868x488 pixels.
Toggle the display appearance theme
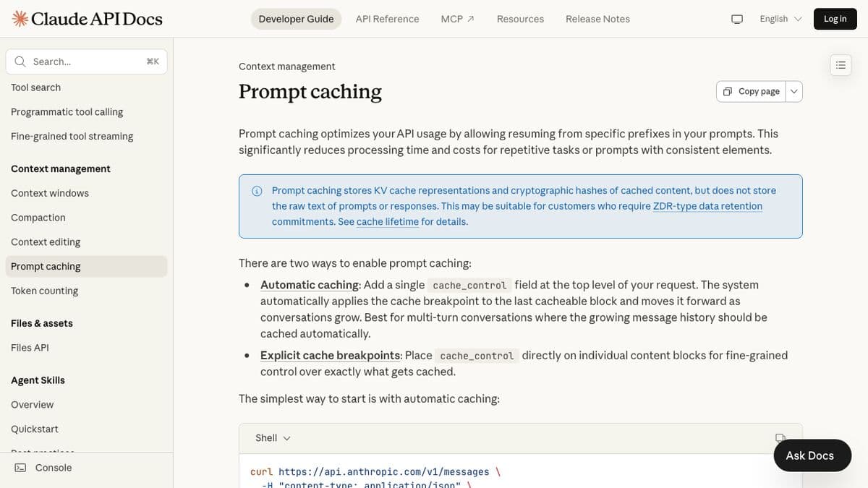coord(736,19)
